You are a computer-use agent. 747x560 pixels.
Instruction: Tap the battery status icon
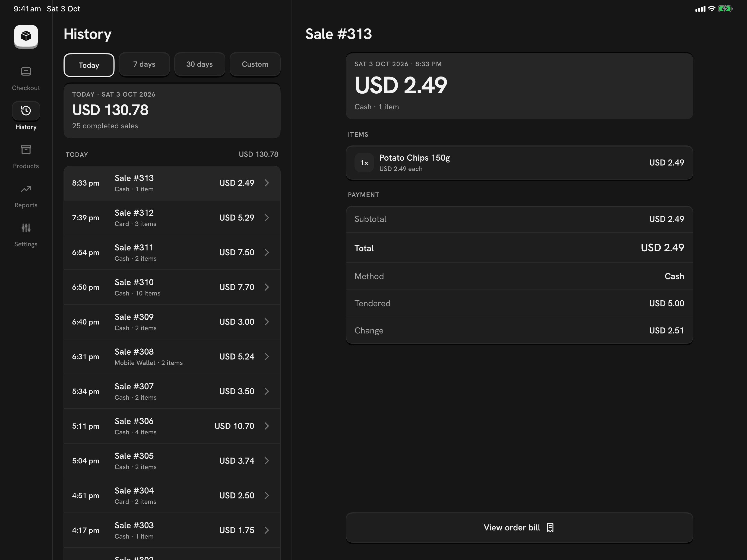[725, 9]
